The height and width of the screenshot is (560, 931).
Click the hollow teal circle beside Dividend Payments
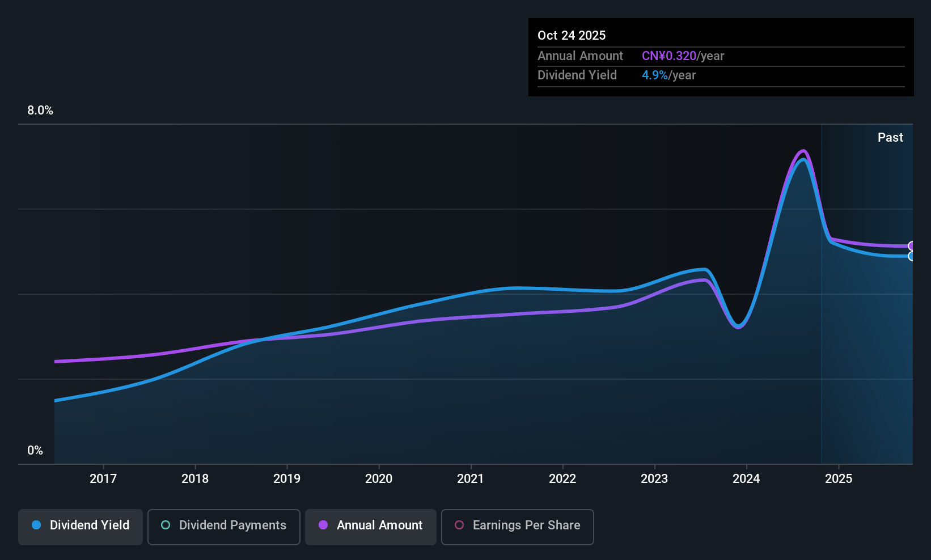[166, 525]
